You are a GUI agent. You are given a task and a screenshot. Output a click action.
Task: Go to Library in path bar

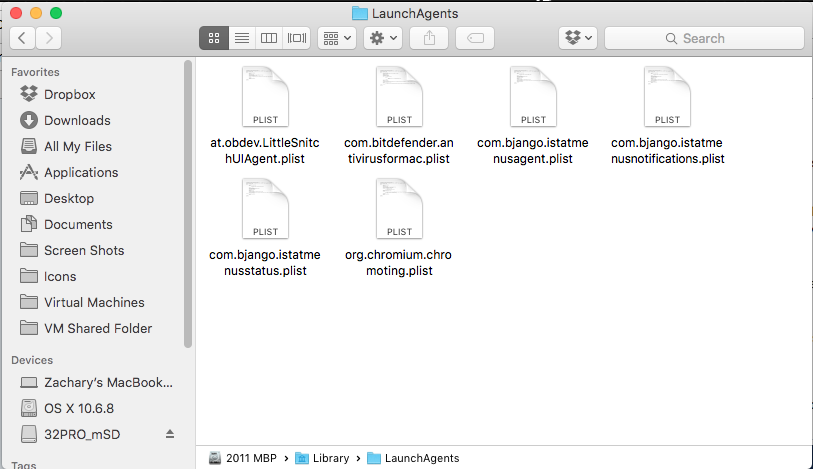point(322,458)
